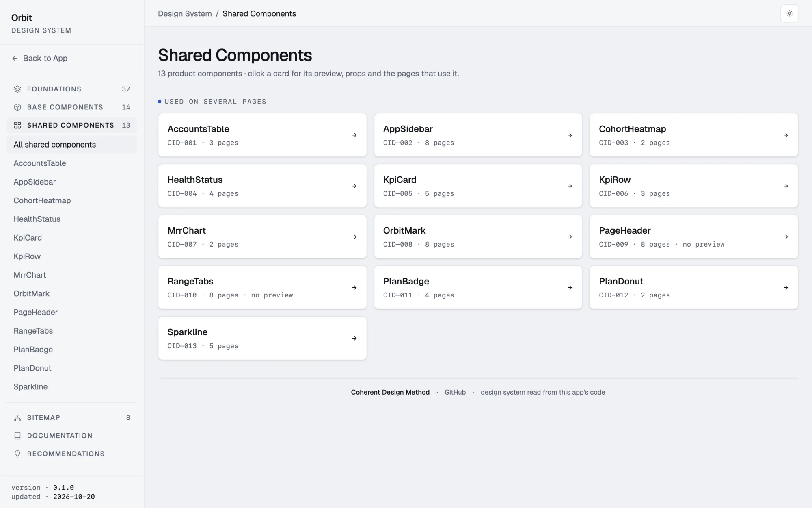Click the arrow on the OrbitMark card
Screen dimensions: 812x508
point(570,237)
